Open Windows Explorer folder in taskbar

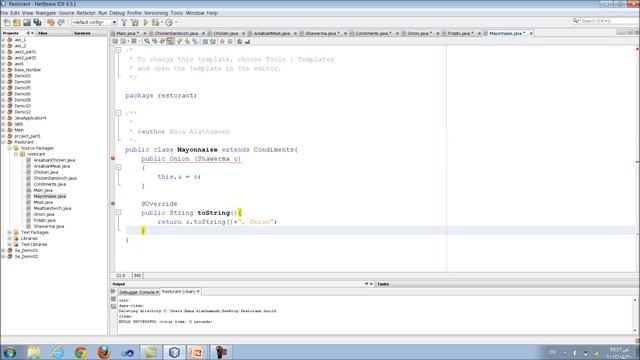[x=34, y=352]
